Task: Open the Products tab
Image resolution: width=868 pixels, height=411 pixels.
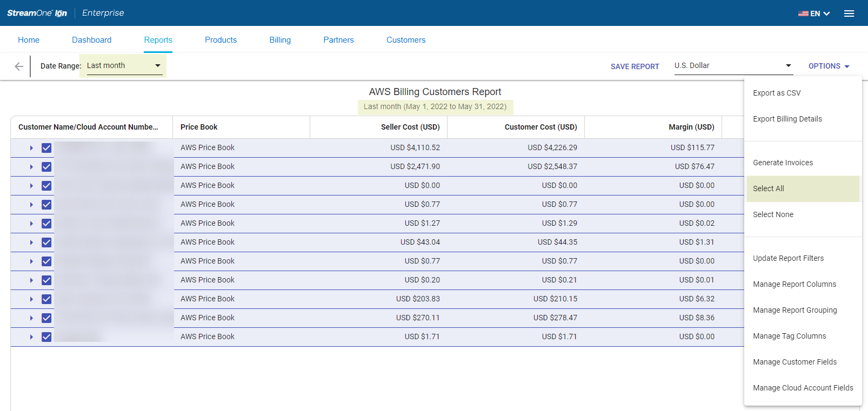Action: click(x=221, y=40)
